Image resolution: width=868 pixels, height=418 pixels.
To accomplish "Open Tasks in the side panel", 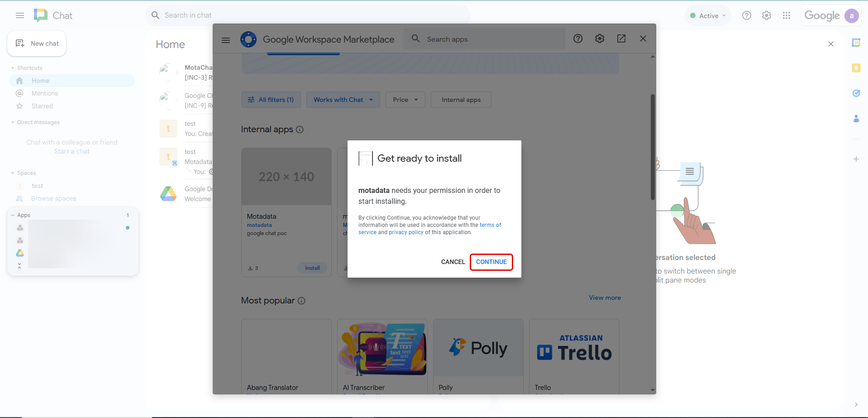I will coord(856,93).
